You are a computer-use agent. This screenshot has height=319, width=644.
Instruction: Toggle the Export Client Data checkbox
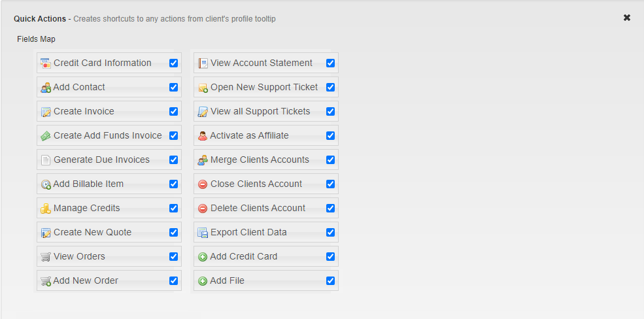coord(331,232)
